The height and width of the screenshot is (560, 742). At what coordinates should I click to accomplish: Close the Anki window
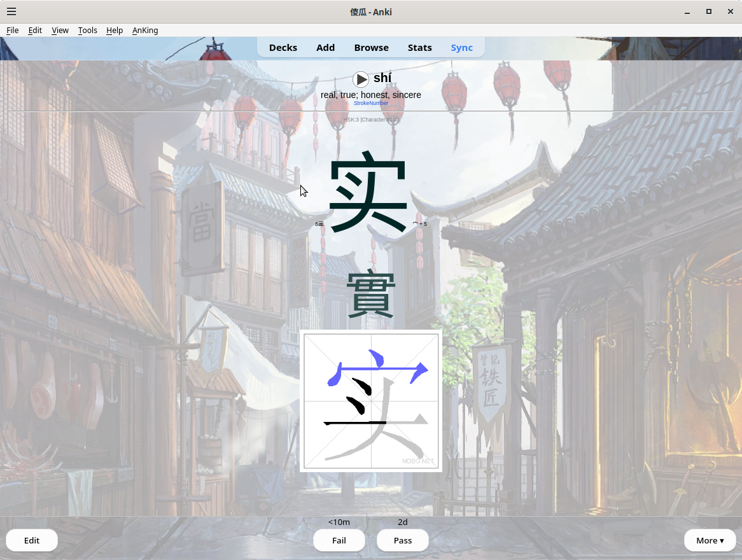click(x=730, y=12)
